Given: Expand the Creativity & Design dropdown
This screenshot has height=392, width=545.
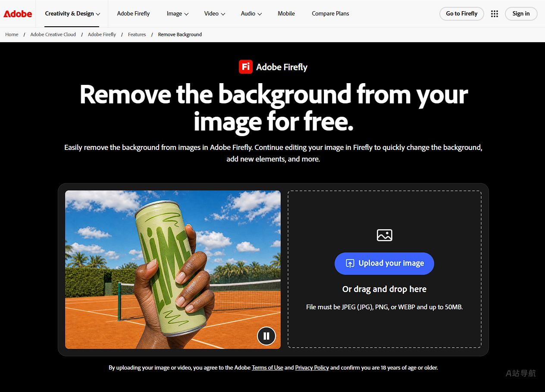Looking at the screenshot, I should tap(72, 14).
